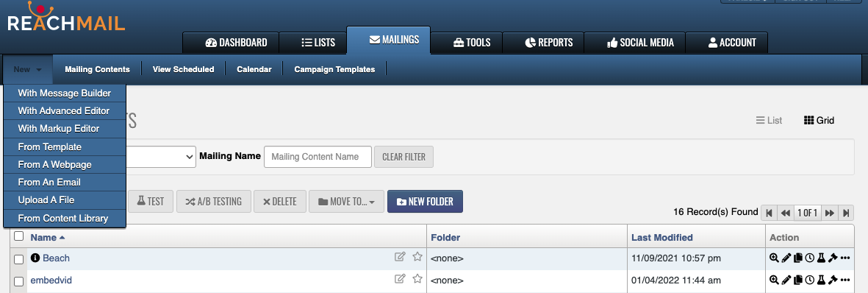Image resolution: width=868 pixels, height=293 pixels.
Task: Click the New Folder button
Action: [x=425, y=202]
